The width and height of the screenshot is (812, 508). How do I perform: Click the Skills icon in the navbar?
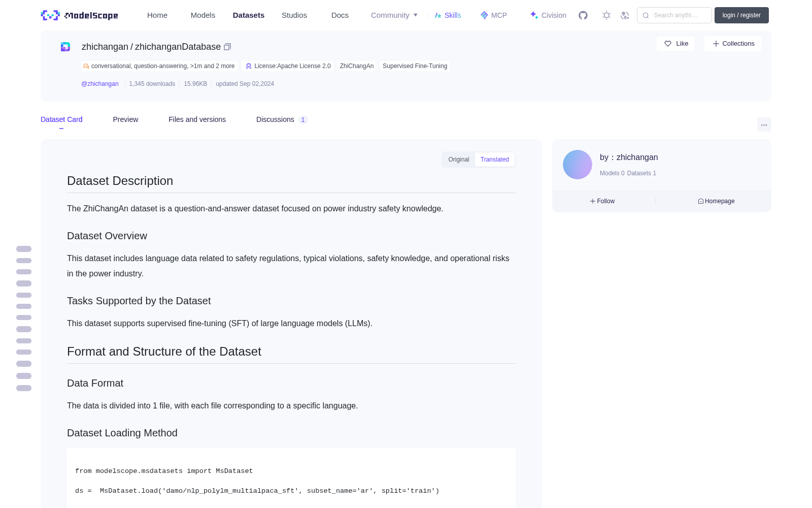pyautogui.click(x=438, y=15)
